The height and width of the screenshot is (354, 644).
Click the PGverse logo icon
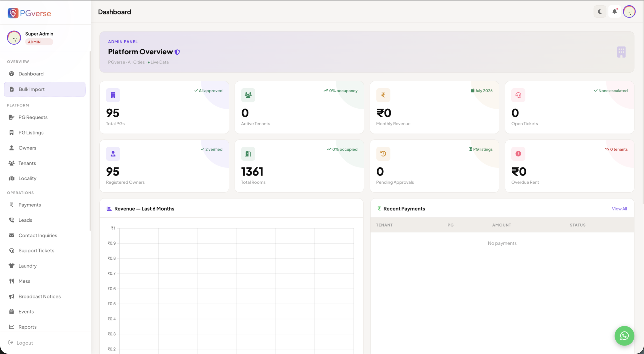click(13, 13)
